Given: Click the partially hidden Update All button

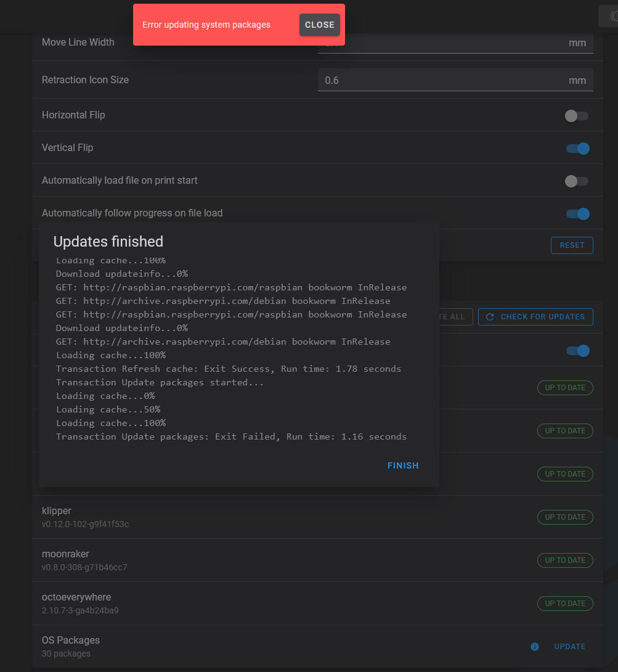Looking at the screenshot, I should pos(455,317).
